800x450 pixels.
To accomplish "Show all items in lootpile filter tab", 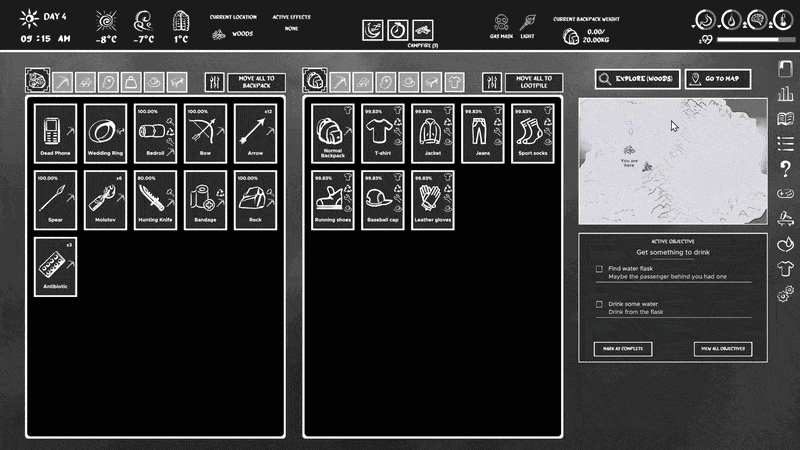I will [x=37, y=81].
